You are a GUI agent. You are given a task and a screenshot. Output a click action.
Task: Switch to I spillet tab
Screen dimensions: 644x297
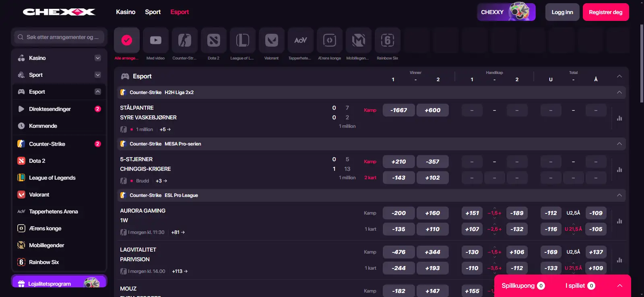[580, 286]
